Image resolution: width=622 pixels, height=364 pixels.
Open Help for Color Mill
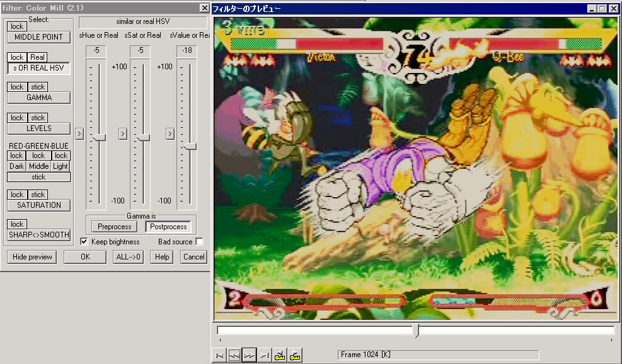click(162, 257)
